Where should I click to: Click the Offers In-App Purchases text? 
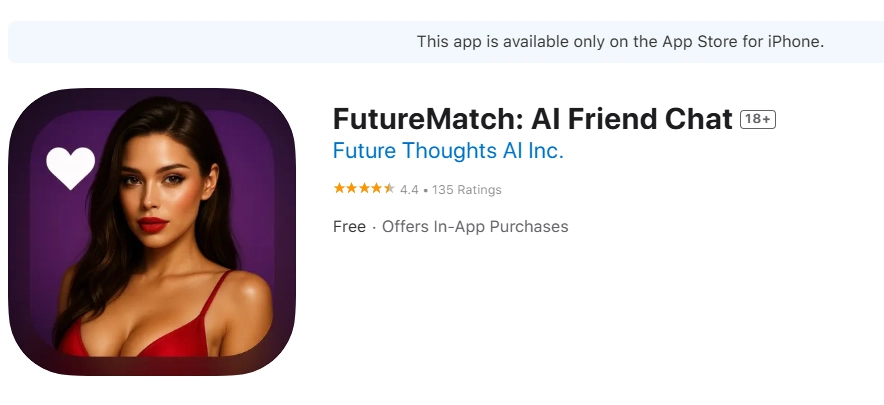point(475,227)
